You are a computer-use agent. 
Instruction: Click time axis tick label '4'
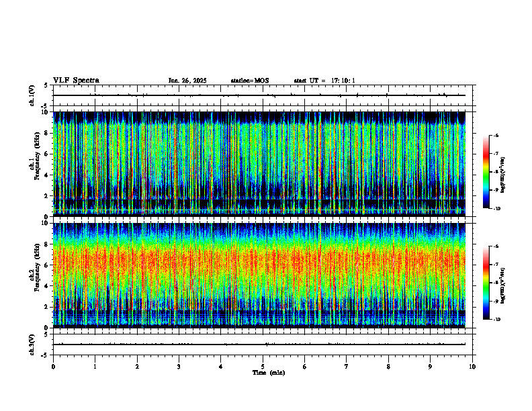coord(221,367)
